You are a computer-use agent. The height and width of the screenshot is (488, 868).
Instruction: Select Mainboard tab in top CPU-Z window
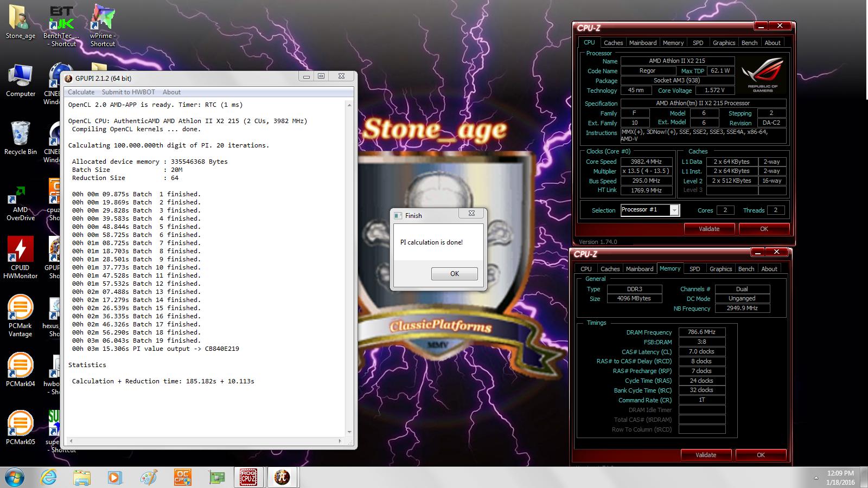click(643, 43)
